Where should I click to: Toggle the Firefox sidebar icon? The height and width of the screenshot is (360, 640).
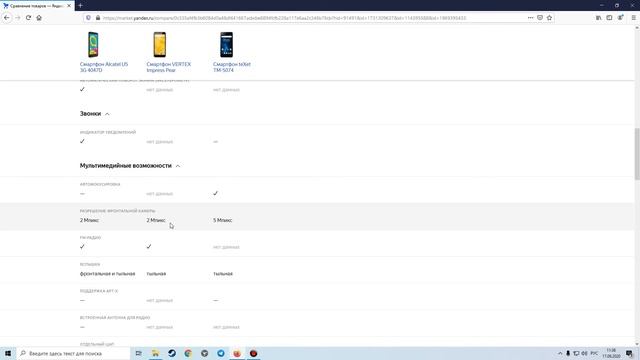coord(609,18)
